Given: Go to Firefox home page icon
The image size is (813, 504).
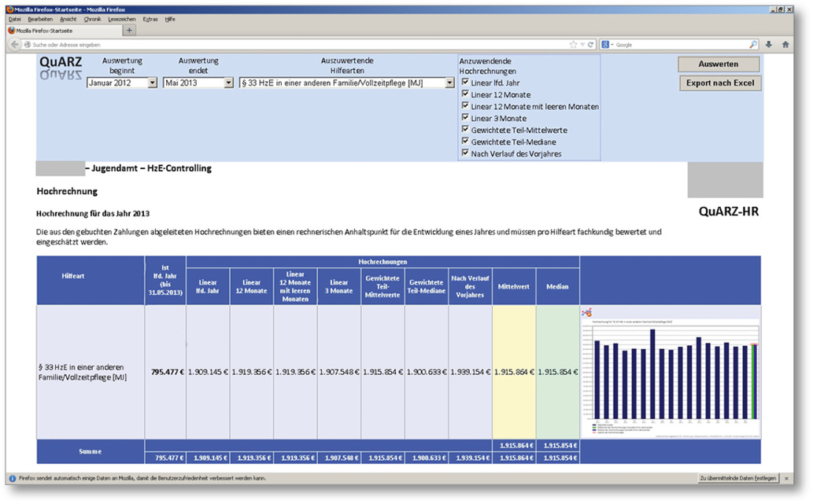Looking at the screenshot, I should point(785,45).
